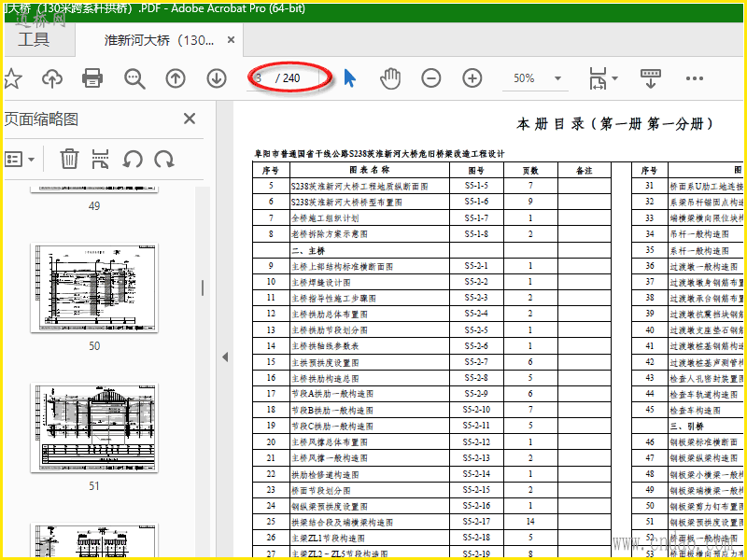This screenshot has width=747, height=560.
Task: Click the scrolling mode keyboard icon
Action: 651,78
